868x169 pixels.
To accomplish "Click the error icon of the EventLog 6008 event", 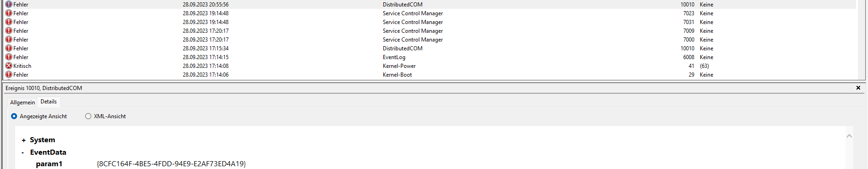I will tap(9, 57).
